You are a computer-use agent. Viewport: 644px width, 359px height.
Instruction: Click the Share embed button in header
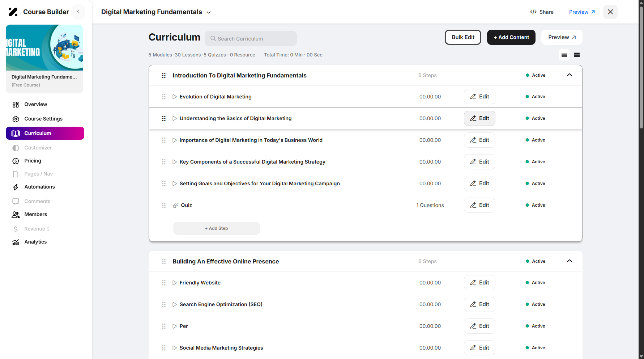pyautogui.click(x=542, y=12)
